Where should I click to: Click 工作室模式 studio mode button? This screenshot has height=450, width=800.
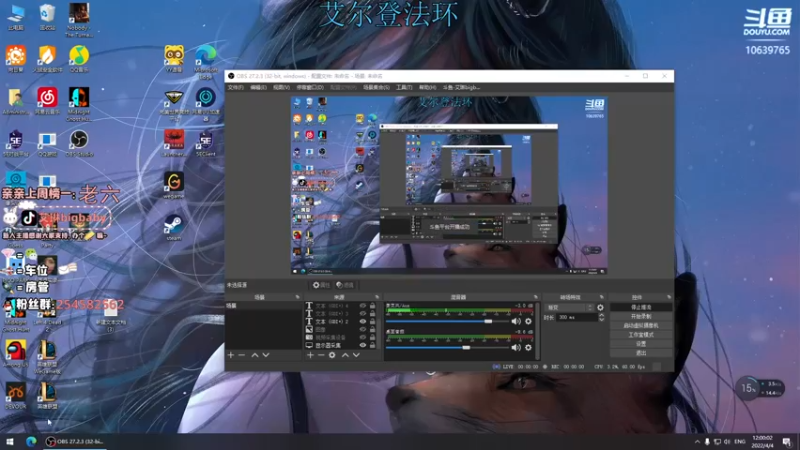point(641,335)
